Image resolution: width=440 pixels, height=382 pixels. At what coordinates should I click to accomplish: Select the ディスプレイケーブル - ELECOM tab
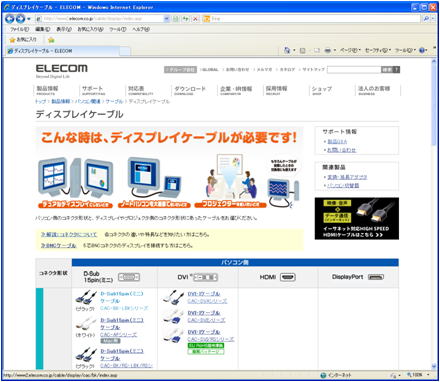click(63, 51)
